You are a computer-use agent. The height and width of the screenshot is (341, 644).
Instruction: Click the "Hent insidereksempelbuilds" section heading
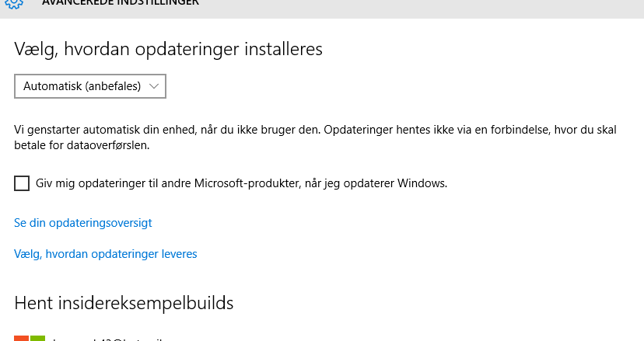coord(124,303)
